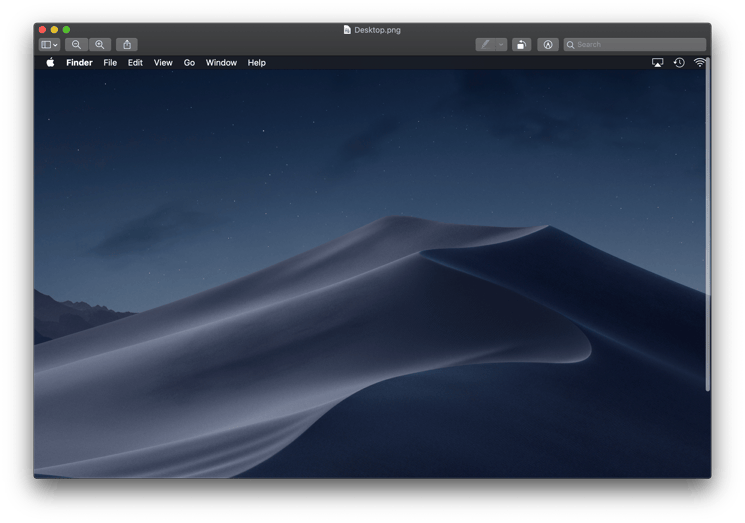Click the Desktop.png window title text
Viewport: 745px width, 523px height.
pyautogui.click(x=377, y=30)
